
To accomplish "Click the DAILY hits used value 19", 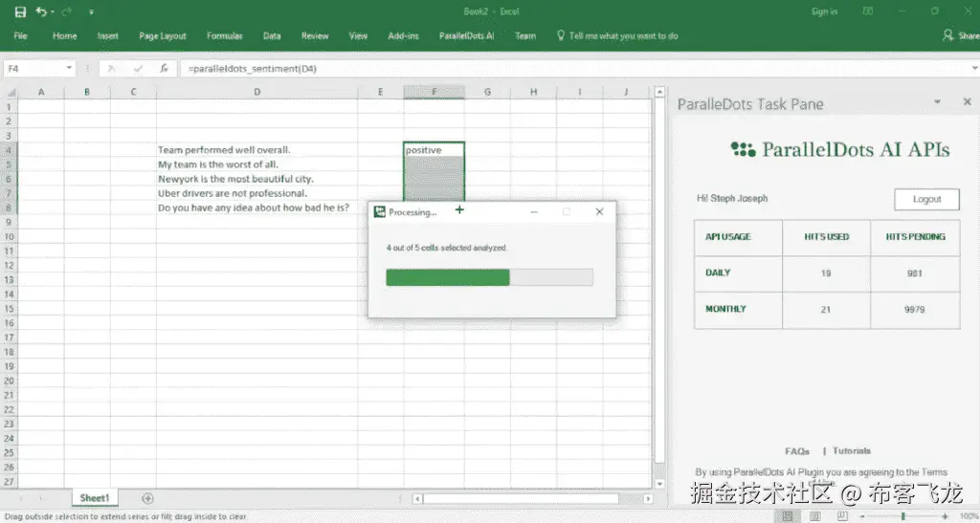I will [826, 273].
